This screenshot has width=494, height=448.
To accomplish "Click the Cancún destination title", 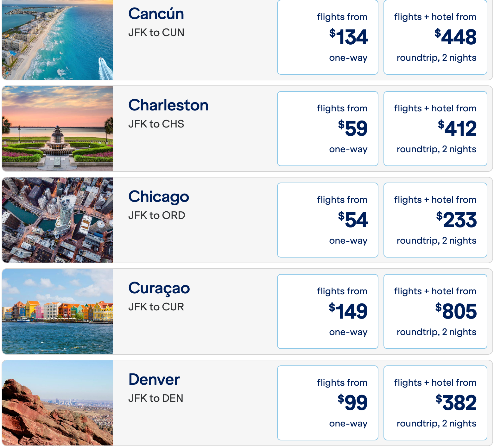I will pyautogui.click(x=156, y=14).
